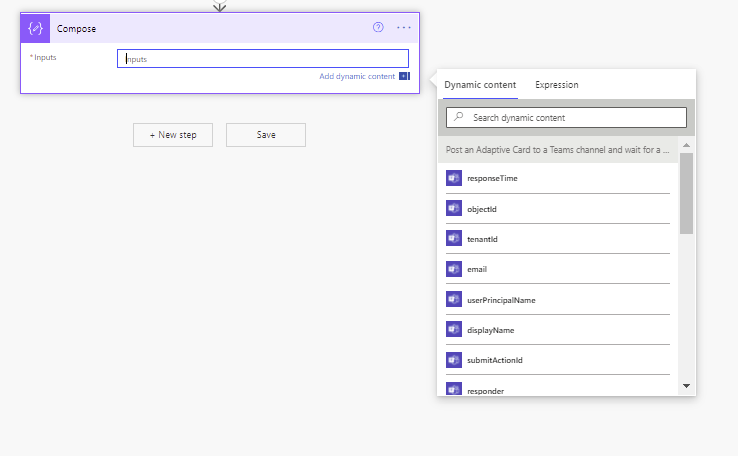The height and width of the screenshot is (456, 738).
Task: Click the Teams icon beside displayName
Action: pos(454,329)
